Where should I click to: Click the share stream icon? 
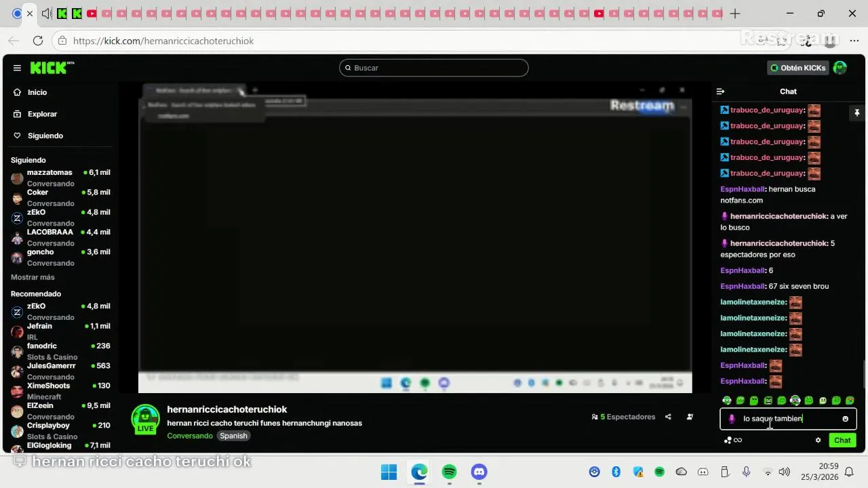(x=668, y=417)
